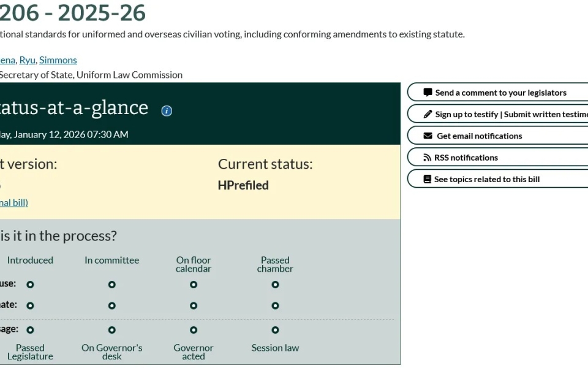The width and height of the screenshot is (588, 368).
Task: Click the pencil icon for testimony signup
Action: (428, 114)
